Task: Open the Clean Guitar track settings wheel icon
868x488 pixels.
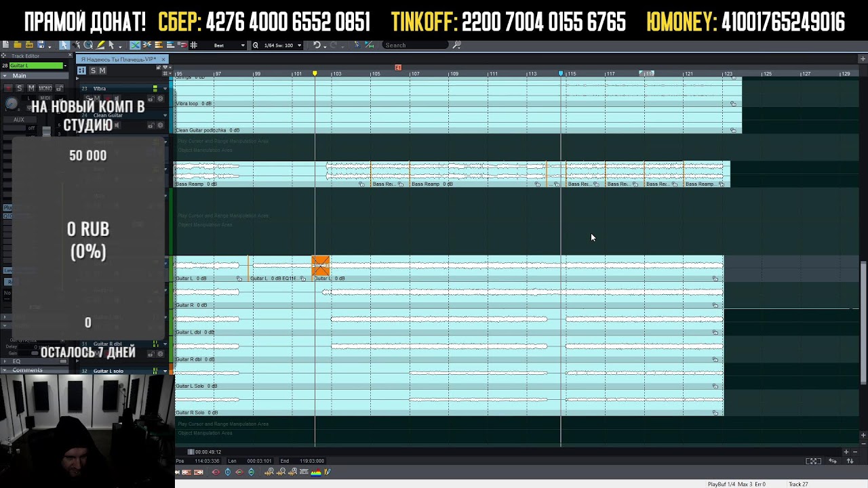Action: pyautogui.click(x=160, y=126)
